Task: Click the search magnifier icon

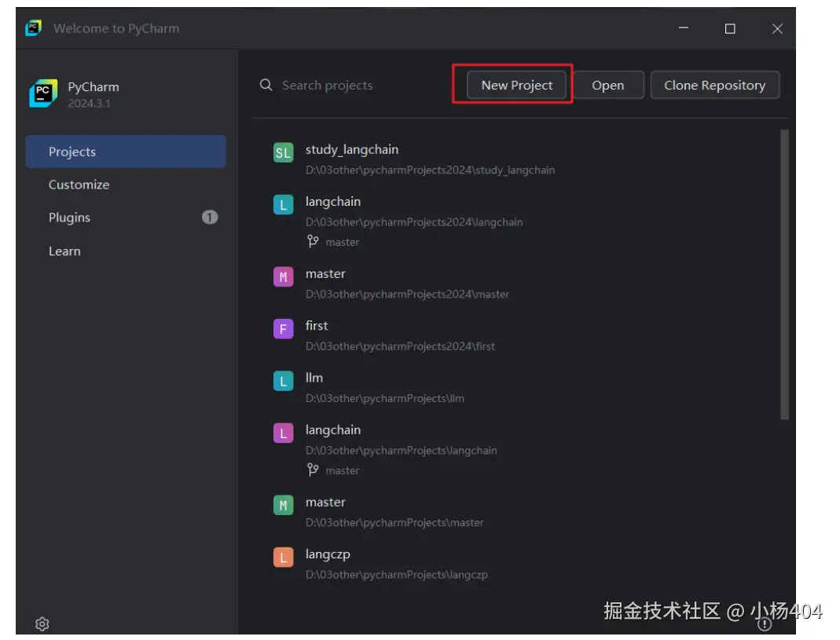Action: pyautogui.click(x=266, y=85)
